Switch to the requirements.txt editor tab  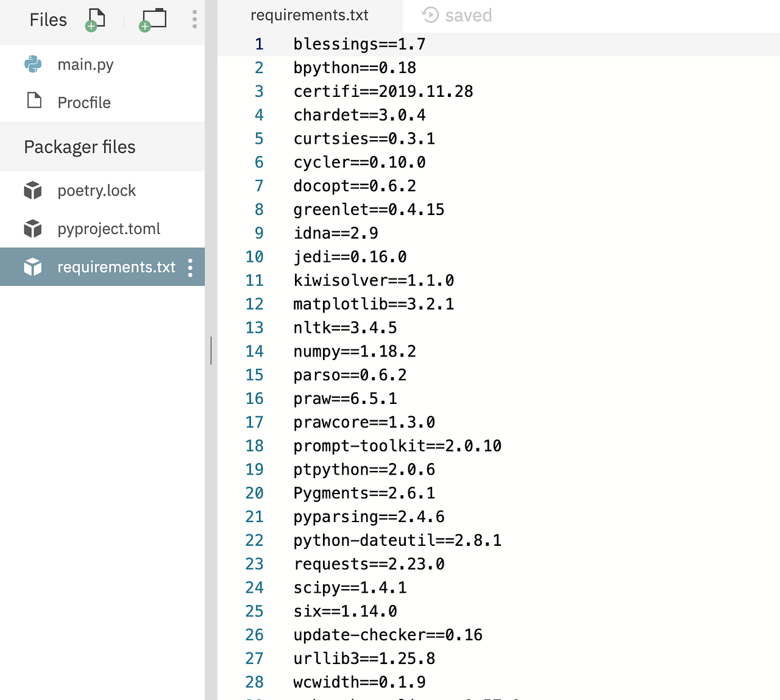[309, 15]
